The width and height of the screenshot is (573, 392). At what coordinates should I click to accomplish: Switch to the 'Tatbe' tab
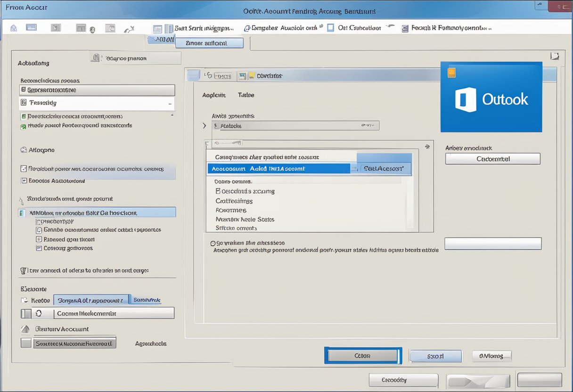pyautogui.click(x=246, y=95)
